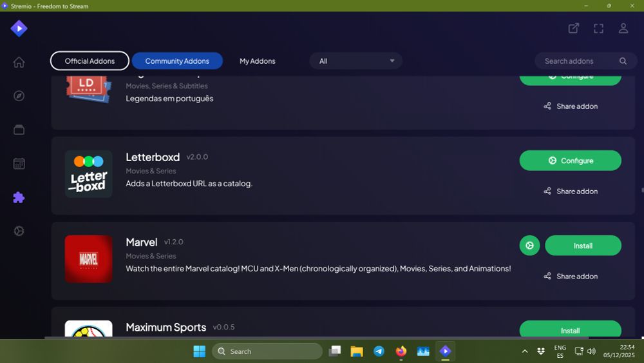Image resolution: width=644 pixels, height=363 pixels.
Task: Open the Discover compass icon
Action: (x=19, y=96)
